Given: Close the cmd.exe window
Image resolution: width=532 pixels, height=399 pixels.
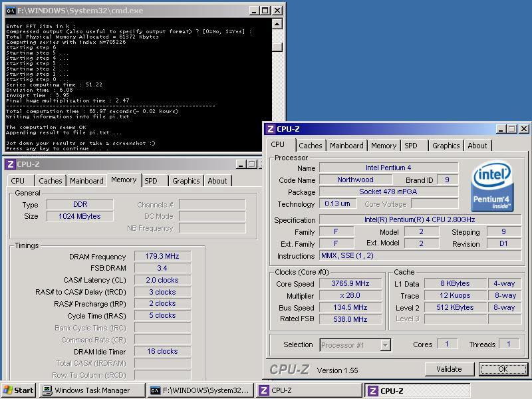Looking at the screenshot, I should click(277, 11).
